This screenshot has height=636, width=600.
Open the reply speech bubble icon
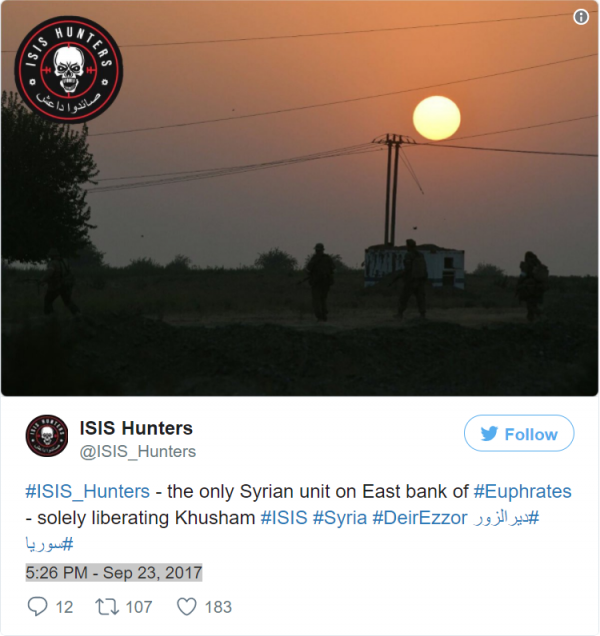tap(37, 607)
